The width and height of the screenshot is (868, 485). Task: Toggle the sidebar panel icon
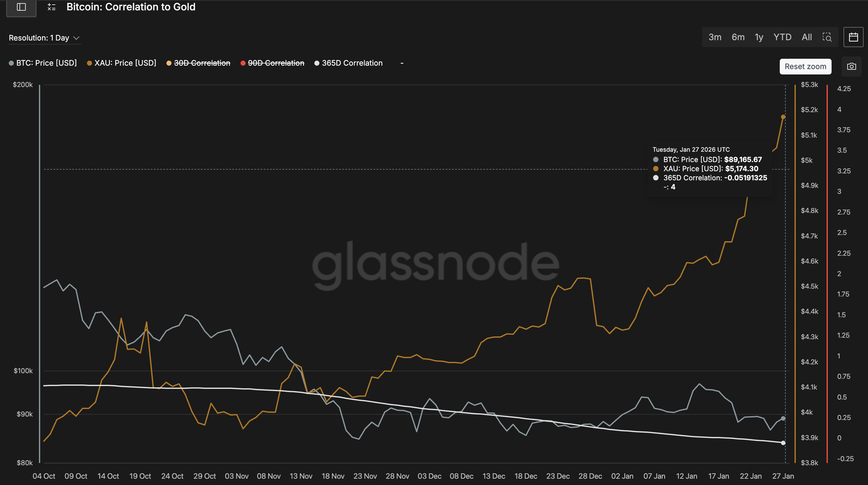[x=21, y=7]
